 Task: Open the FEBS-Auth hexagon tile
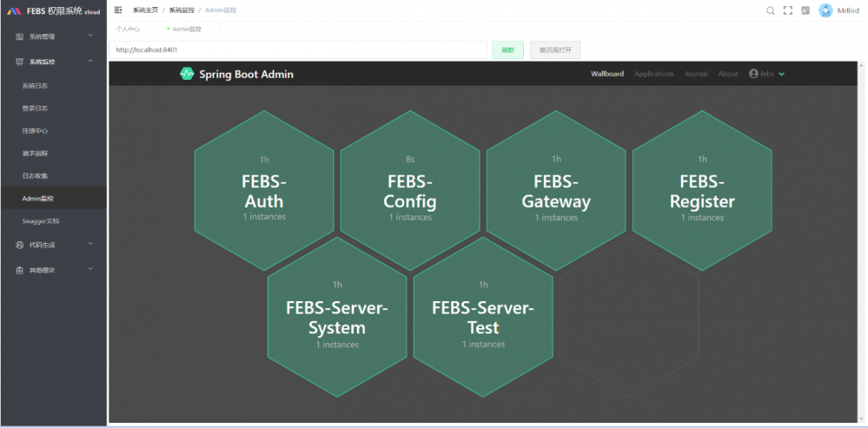[264, 190]
